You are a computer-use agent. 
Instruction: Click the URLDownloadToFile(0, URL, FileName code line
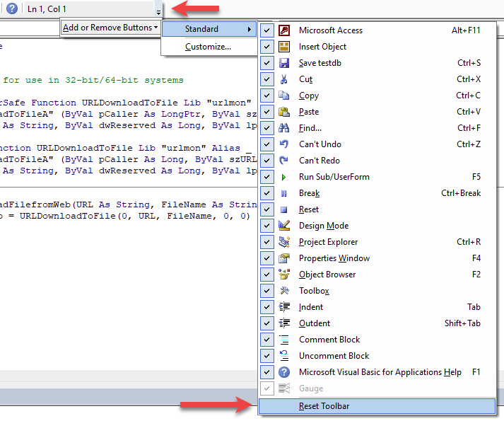(x=124, y=216)
